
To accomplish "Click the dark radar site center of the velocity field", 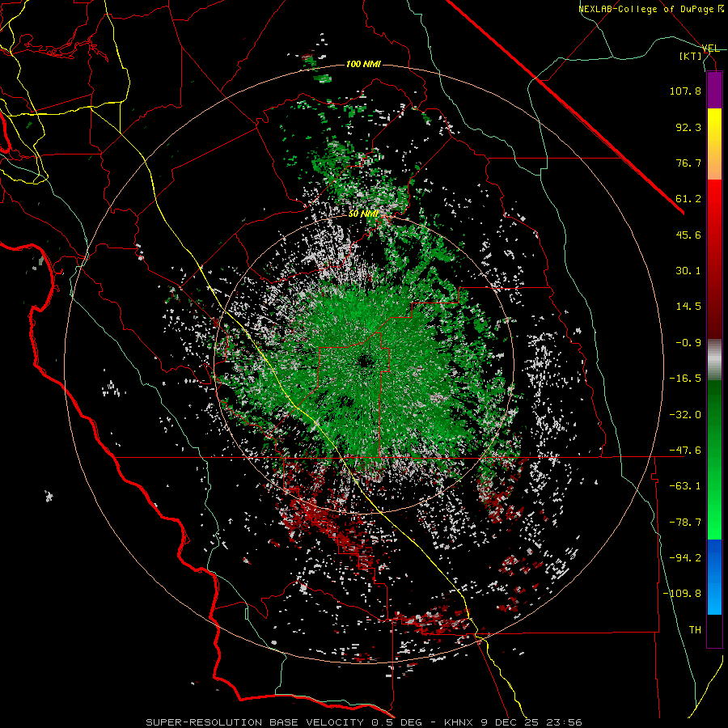I will pos(366,360).
